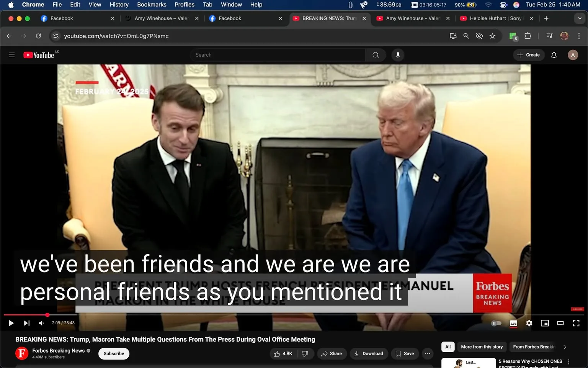Subscribe to Forbes Breaking News
Viewport: 588px width, 368px height.
click(113, 353)
